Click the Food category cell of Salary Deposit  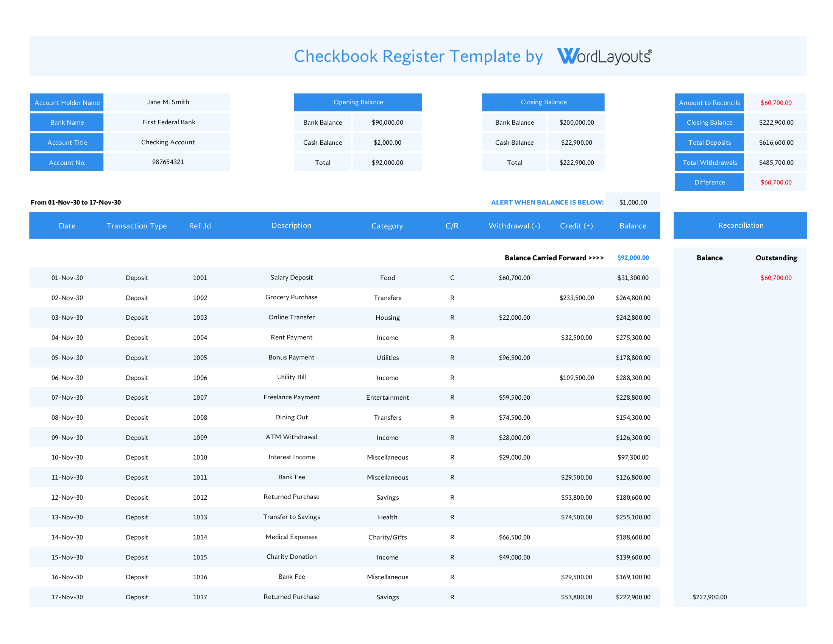click(x=387, y=278)
